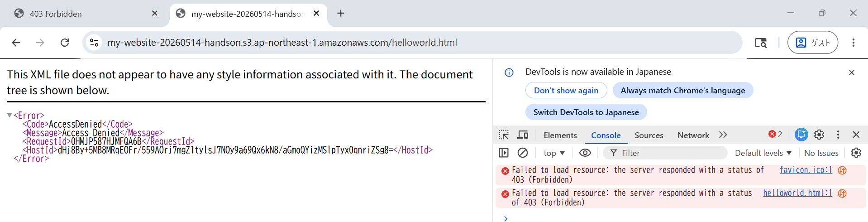Click the site information icon in address bar
Screen dimensions: 868x222
[94, 42]
